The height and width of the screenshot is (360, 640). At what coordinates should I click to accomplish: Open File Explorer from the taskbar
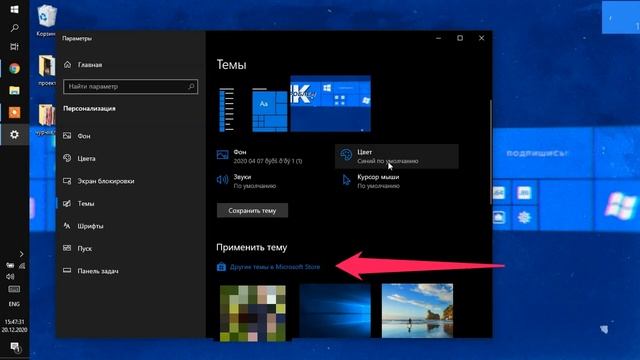(x=14, y=90)
